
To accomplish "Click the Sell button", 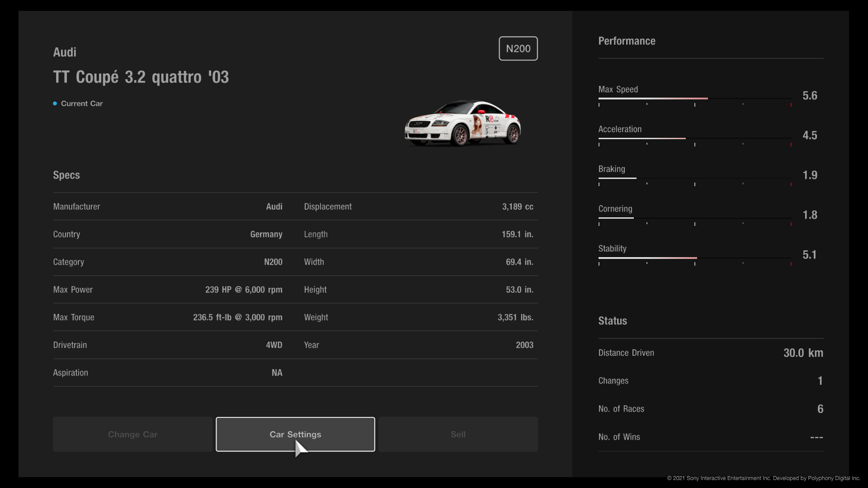I will point(458,434).
